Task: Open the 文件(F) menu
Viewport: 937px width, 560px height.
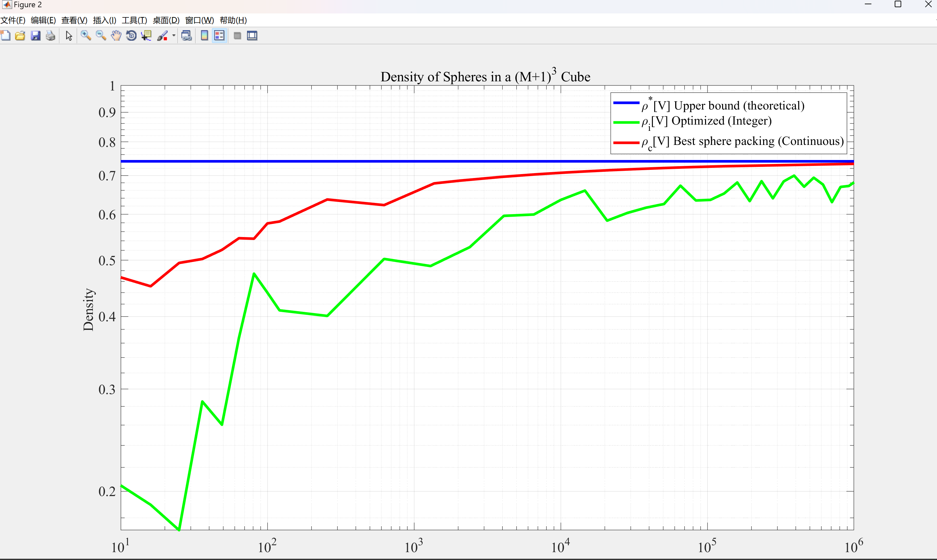Action: click(x=13, y=20)
